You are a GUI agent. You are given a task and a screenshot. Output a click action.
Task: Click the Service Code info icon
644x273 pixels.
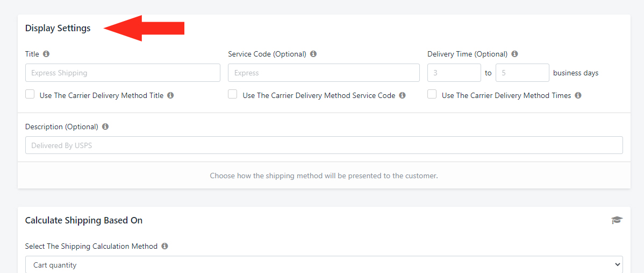click(313, 54)
